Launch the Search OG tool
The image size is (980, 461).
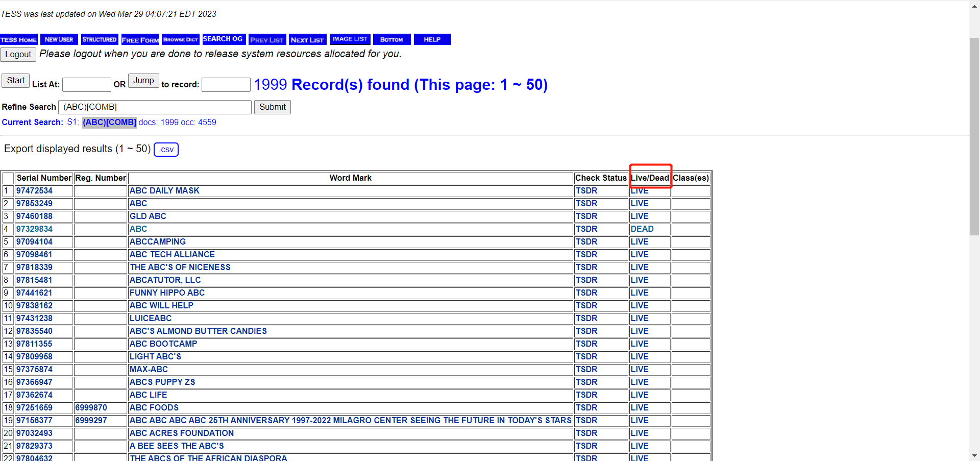[x=224, y=39]
